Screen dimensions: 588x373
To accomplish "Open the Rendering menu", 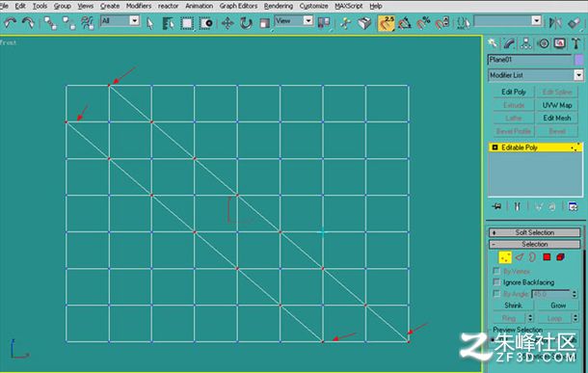I will click(x=279, y=6).
